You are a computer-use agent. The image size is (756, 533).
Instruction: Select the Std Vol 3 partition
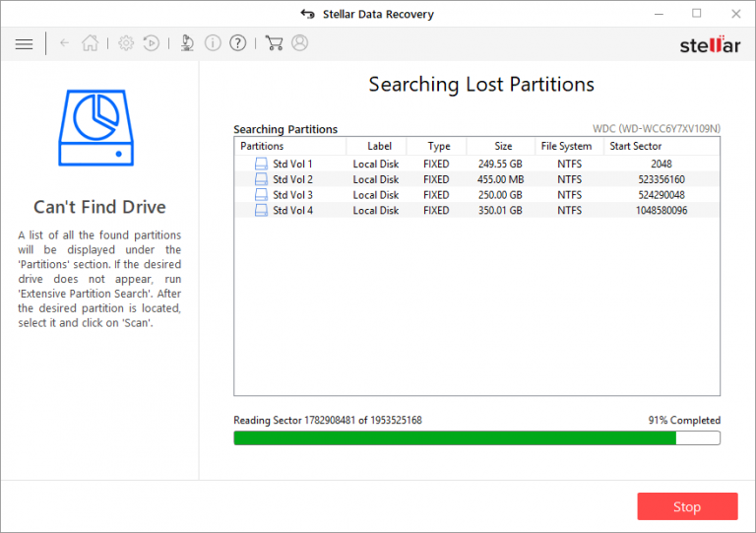tap(476, 195)
